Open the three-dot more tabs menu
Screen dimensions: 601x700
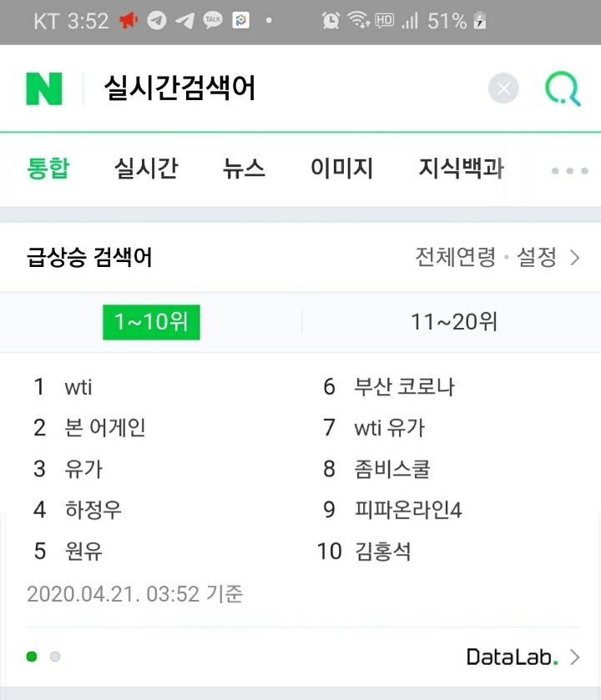click(x=569, y=170)
